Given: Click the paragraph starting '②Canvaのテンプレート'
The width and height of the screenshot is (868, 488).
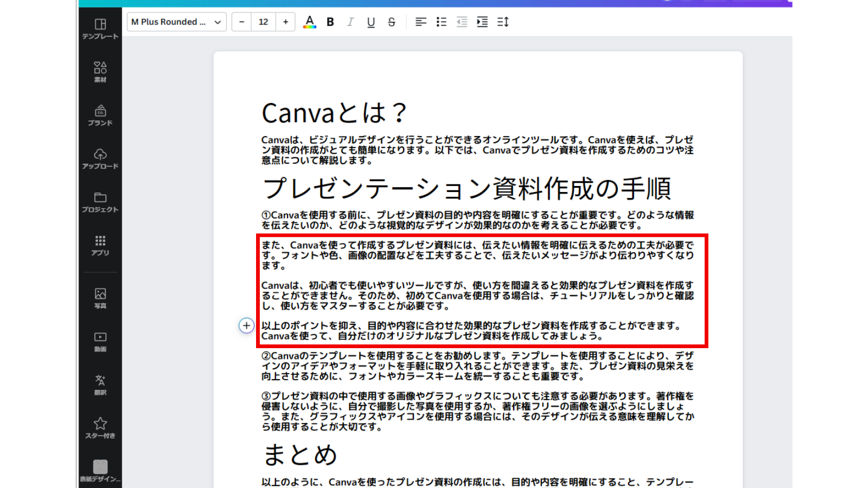Looking at the screenshot, I should (x=477, y=366).
